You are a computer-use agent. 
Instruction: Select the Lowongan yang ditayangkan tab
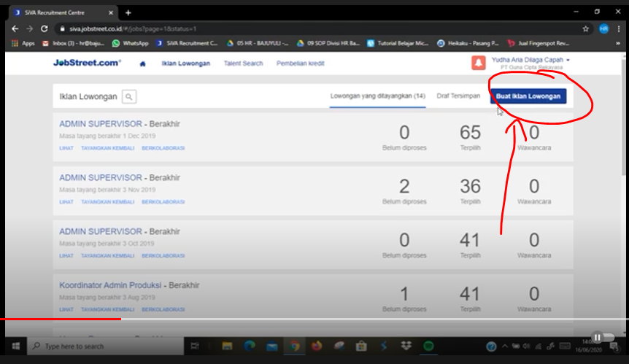coord(377,96)
